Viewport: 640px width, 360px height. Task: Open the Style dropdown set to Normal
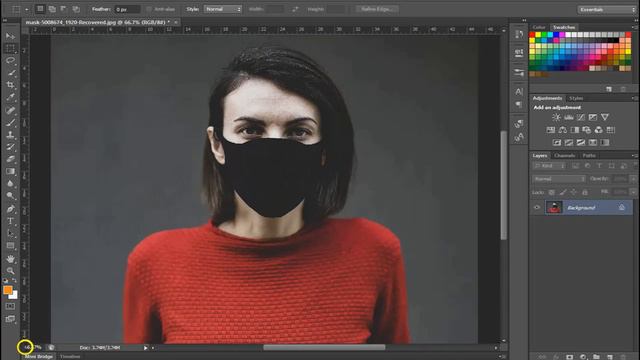click(x=223, y=9)
